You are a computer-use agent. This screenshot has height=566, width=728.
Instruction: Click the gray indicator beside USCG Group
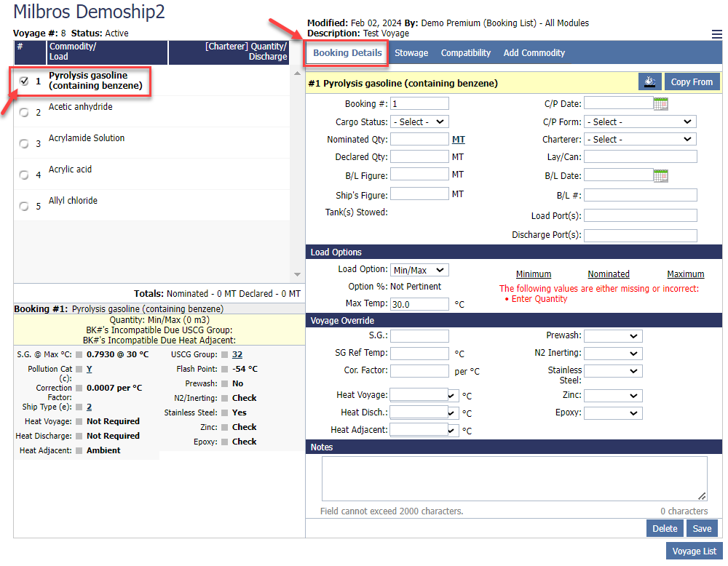pyautogui.click(x=224, y=355)
